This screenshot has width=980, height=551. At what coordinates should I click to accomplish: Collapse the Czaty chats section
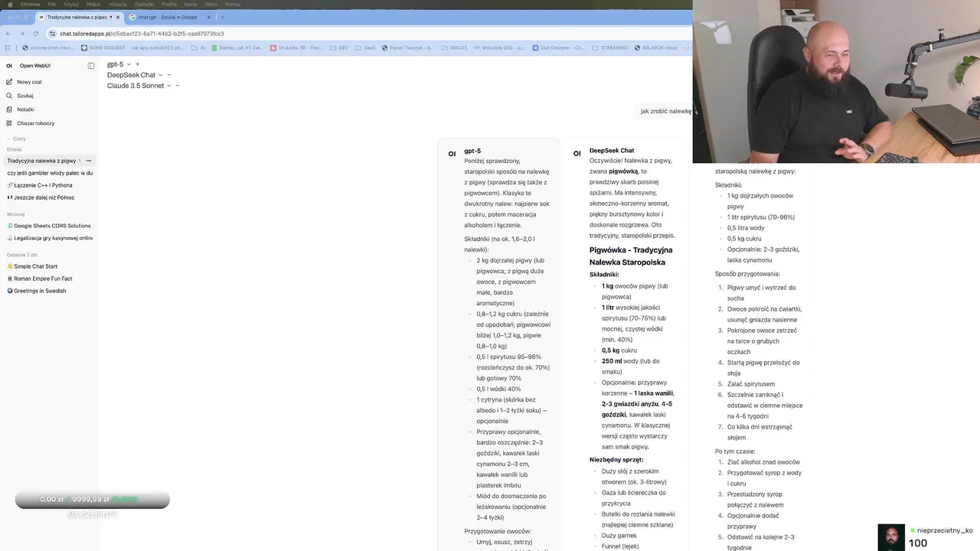pyautogui.click(x=16, y=139)
